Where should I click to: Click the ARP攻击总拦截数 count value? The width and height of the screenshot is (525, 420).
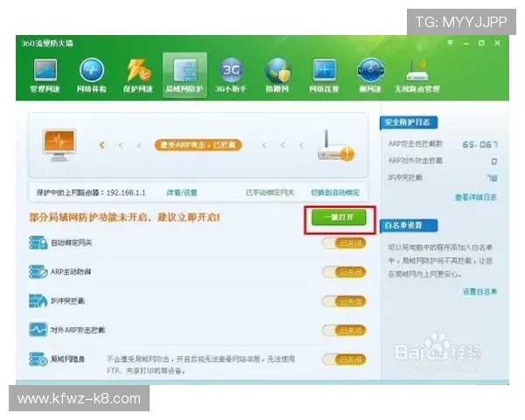coord(479,144)
